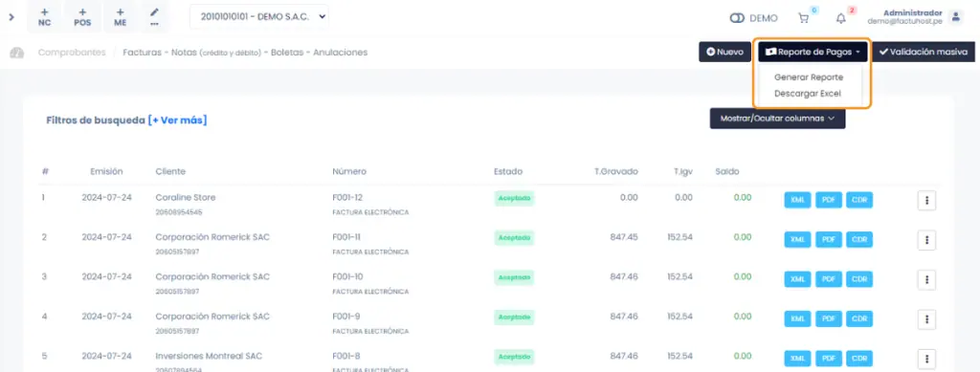Viewport: 980px width, 372px height.
Task: Open Mostrar/Ocultar columnas dropdown
Action: [777, 118]
